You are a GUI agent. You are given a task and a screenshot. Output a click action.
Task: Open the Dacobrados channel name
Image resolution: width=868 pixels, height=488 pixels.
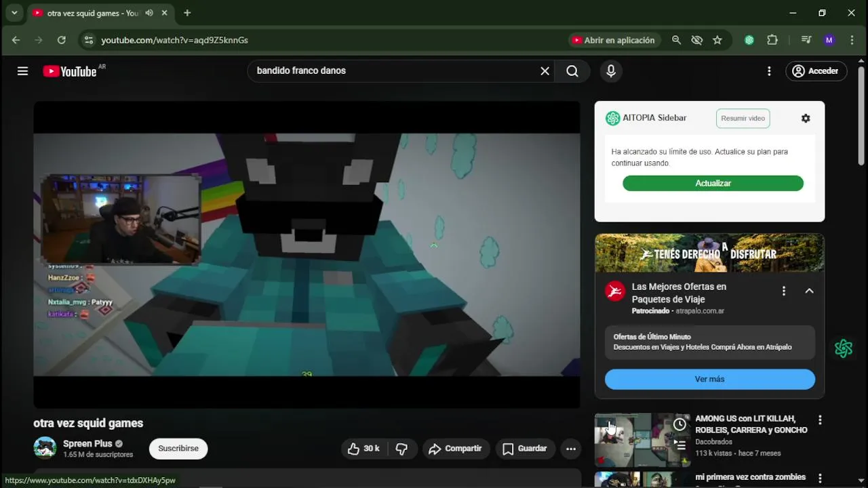(713, 442)
